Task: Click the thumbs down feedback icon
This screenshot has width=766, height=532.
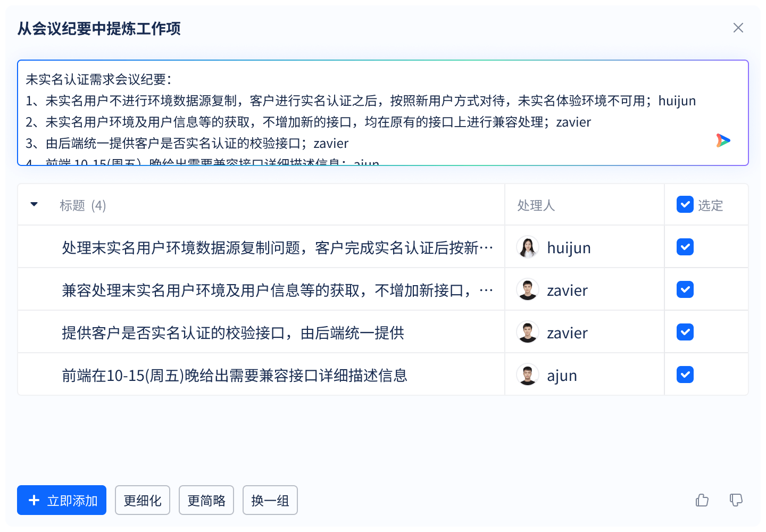Action: [x=736, y=500]
